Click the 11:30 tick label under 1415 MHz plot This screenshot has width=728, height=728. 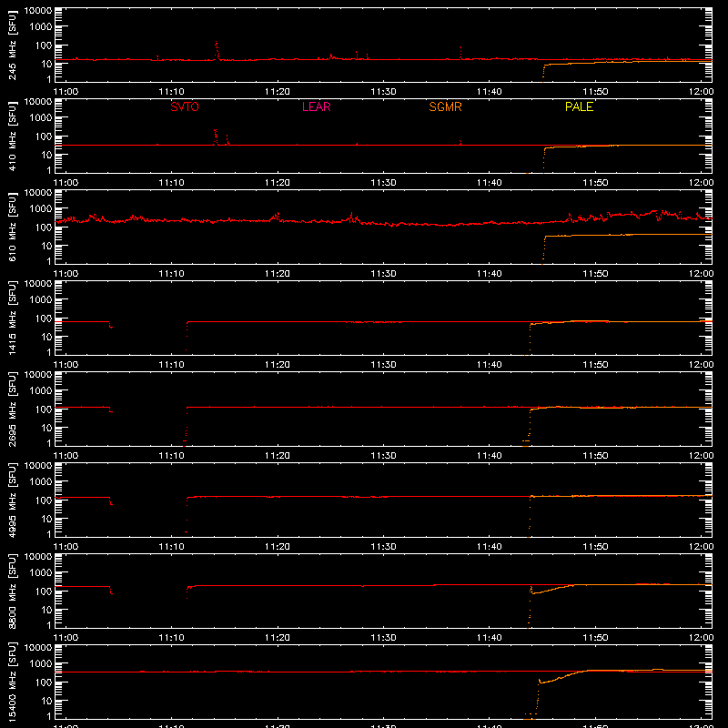(x=383, y=365)
